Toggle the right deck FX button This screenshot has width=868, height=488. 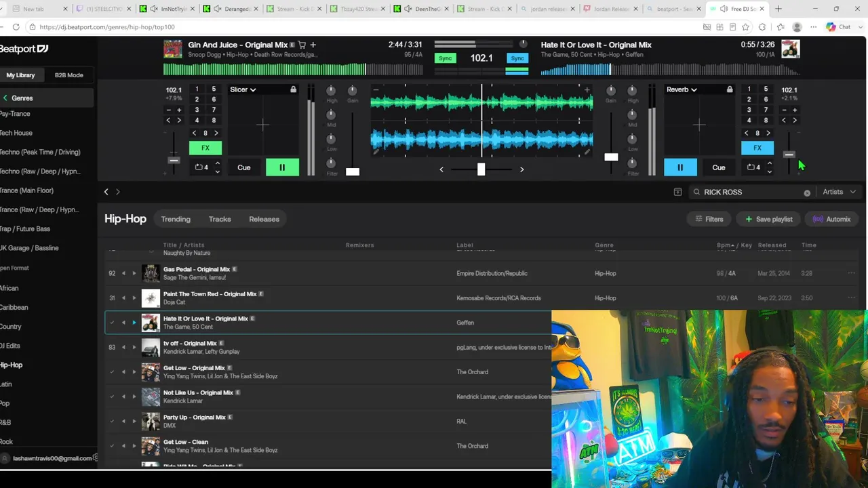pos(757,148)
